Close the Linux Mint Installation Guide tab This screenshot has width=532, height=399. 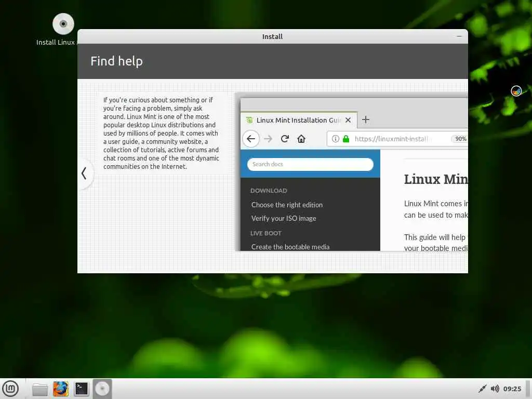click(348, 120)
